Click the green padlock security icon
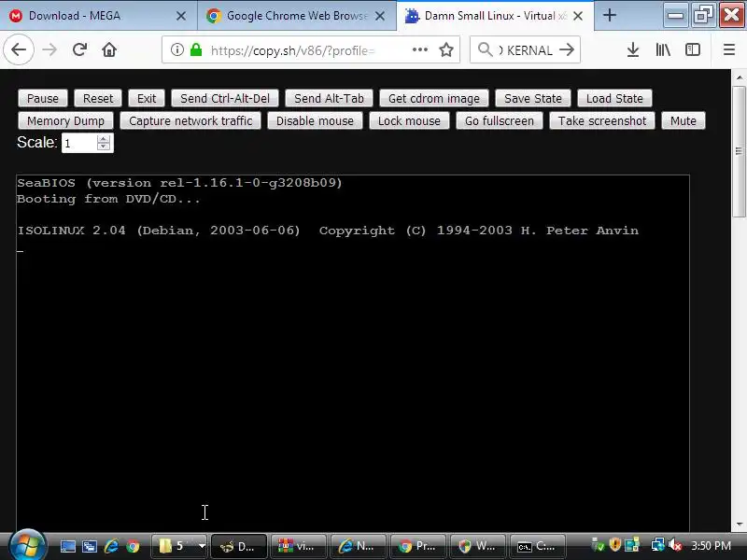 196,49
